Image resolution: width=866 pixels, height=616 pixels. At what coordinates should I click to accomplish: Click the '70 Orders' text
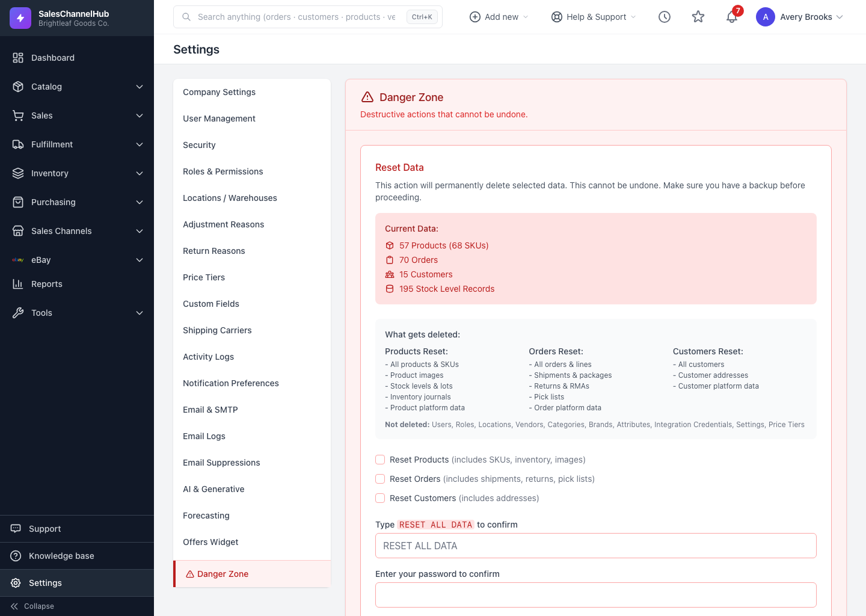419,260
